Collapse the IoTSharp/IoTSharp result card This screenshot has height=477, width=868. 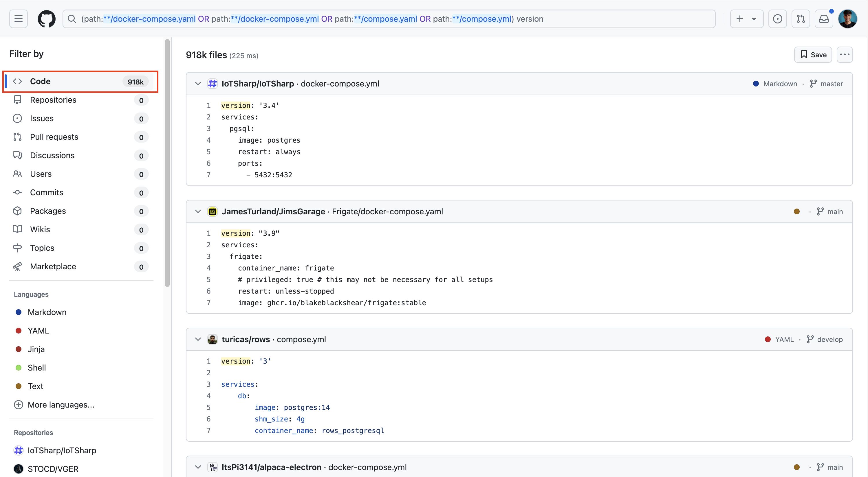click(x=198, y=83)
